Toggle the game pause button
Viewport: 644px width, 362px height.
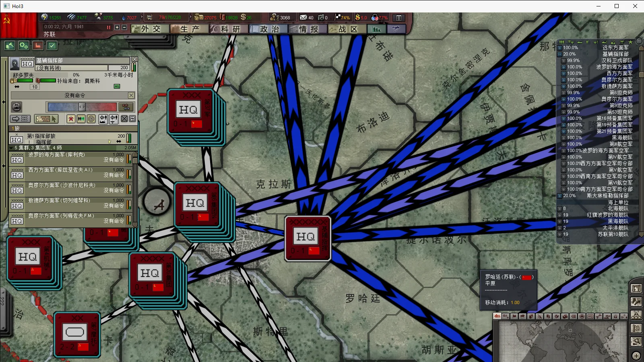[x=108, y=27]
